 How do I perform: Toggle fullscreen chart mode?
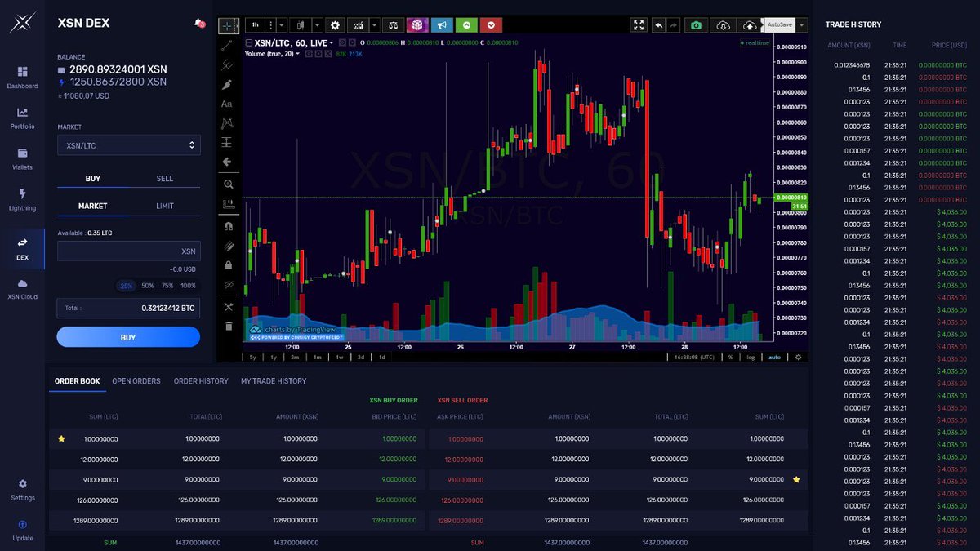(x=639, y=25)
